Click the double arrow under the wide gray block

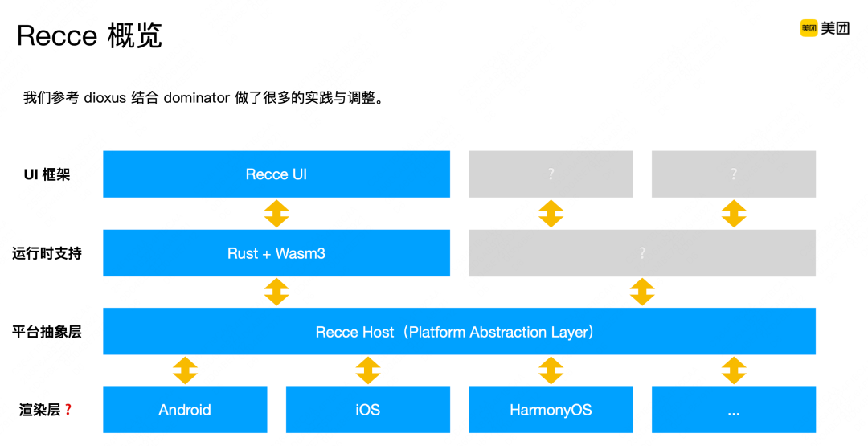[642, 293]
